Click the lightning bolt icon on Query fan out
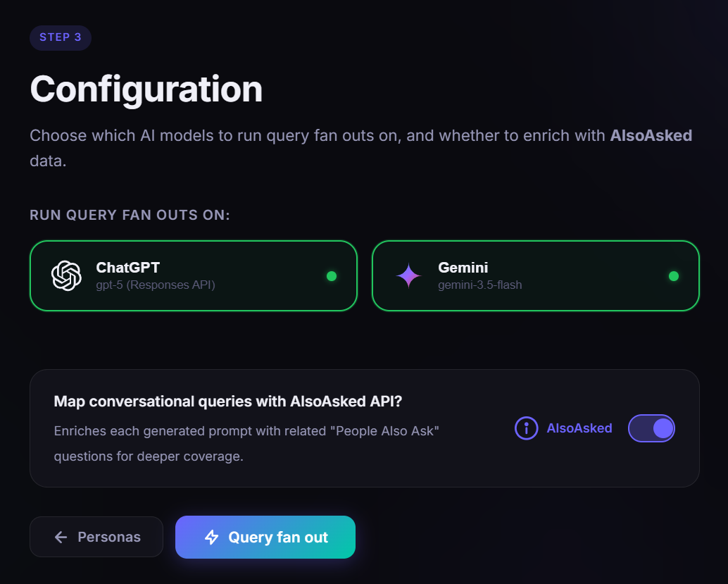 [x=212, y=537]
